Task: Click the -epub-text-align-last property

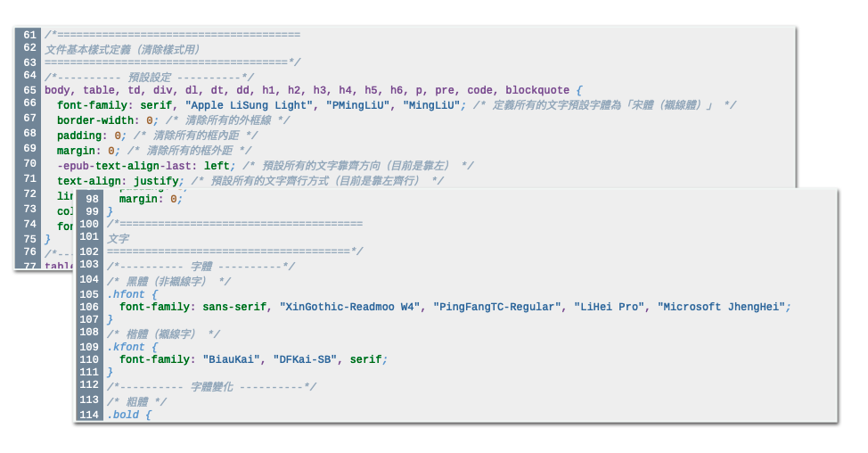Action: [x=124, y=166]
